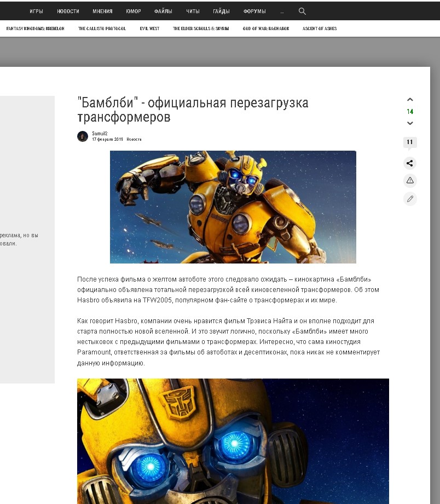Open the Bumblebee robot pointing image
The width and height of the screenshot is (440, 504).
[233, 207]
